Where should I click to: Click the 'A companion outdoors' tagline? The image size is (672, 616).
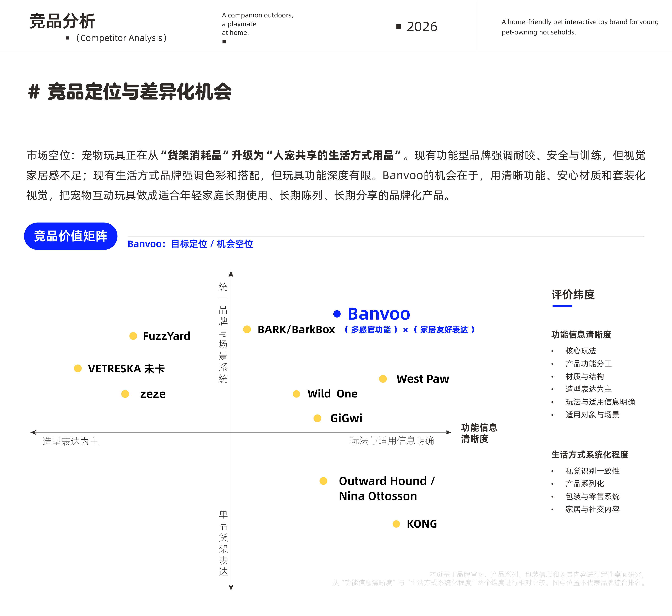pyautogui.click(x=257, y=24)
